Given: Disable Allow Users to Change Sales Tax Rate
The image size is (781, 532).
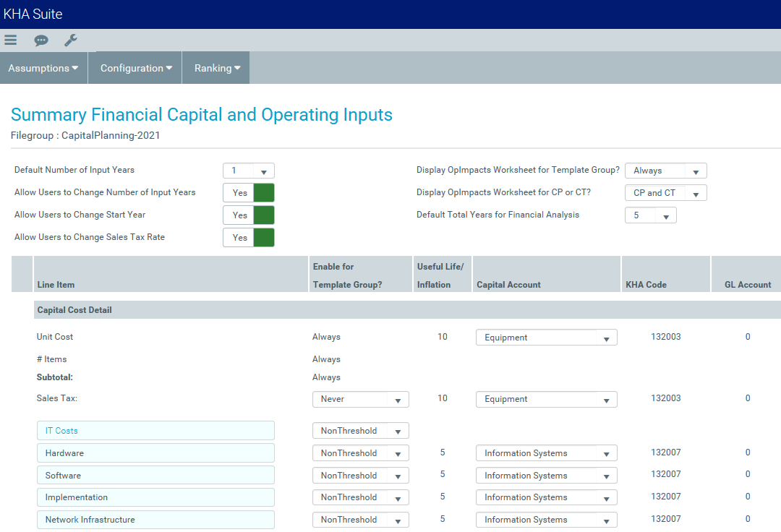Looking at the screenshot, I should point(249,238).
